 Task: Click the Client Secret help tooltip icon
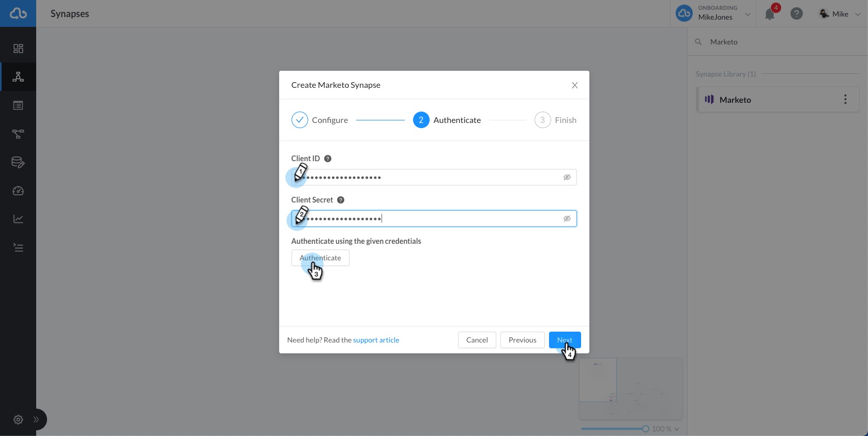pos(341,200)
